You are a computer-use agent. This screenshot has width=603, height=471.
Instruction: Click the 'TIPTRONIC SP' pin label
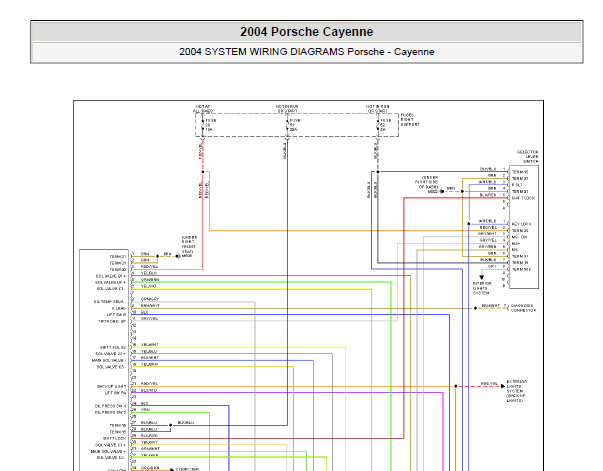pyautogui.click(x=112, y=321)
